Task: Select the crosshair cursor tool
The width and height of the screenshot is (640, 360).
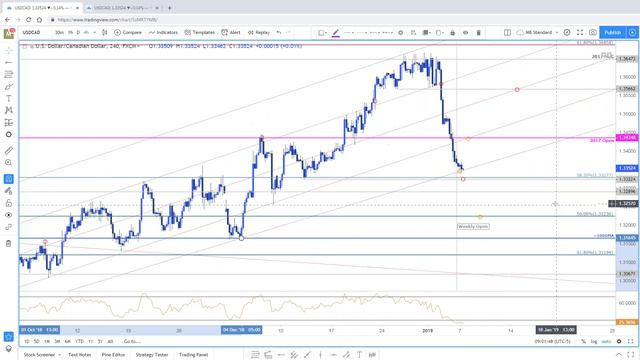Action: 9,51
